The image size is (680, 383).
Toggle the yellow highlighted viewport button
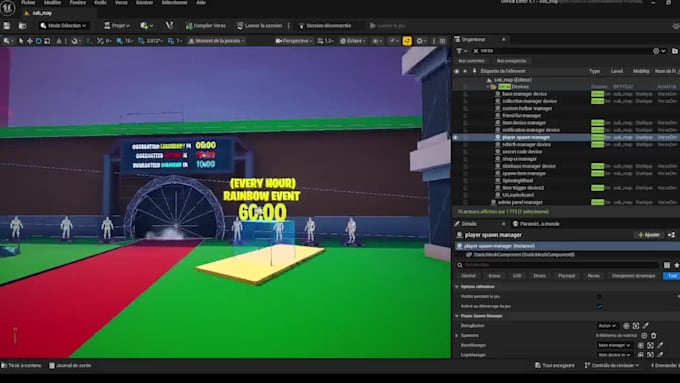click(407, 41)
